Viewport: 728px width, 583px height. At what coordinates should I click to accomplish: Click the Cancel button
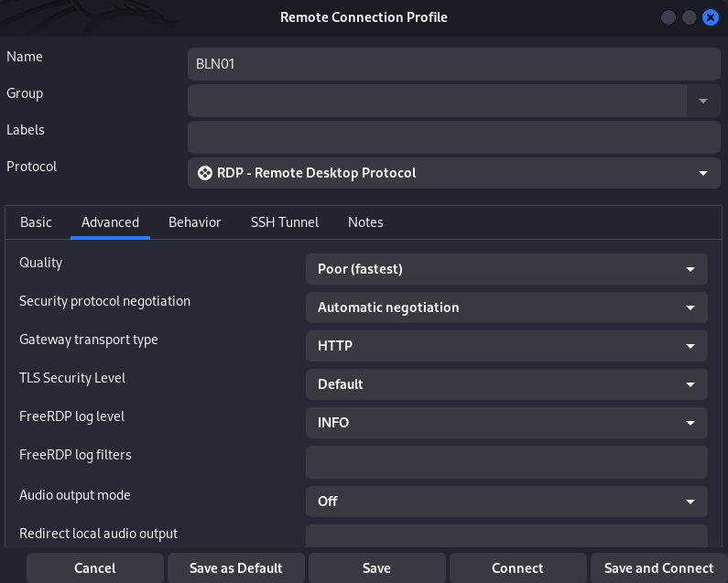[95, 568]
